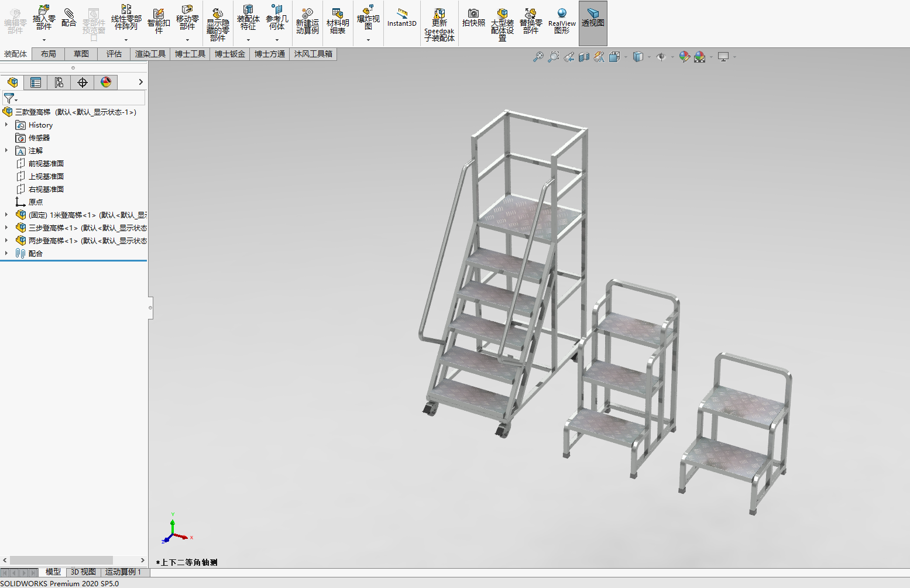Switch to the 布局 (Layout) tab
Viewport: 910px width, 588px height.
[x=49, y=54]
